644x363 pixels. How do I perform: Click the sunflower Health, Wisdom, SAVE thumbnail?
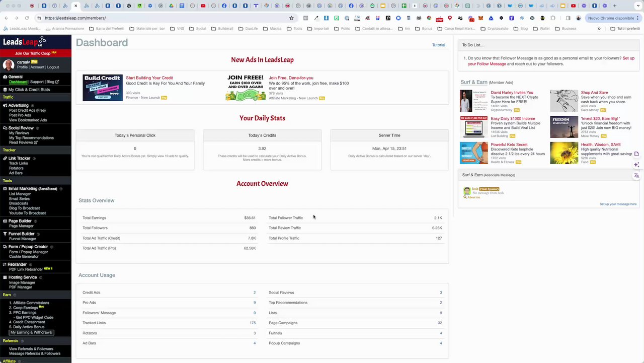[x=564, y=153]
